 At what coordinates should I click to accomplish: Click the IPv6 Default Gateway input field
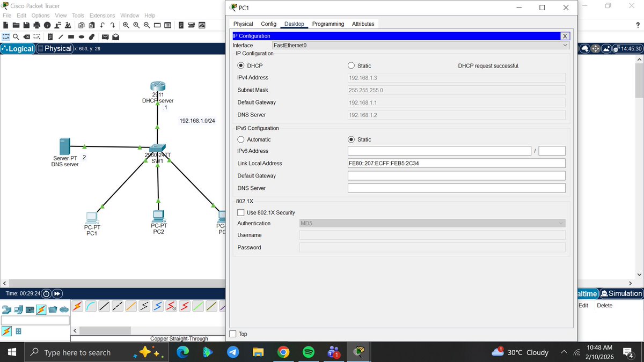click(457, 175)
